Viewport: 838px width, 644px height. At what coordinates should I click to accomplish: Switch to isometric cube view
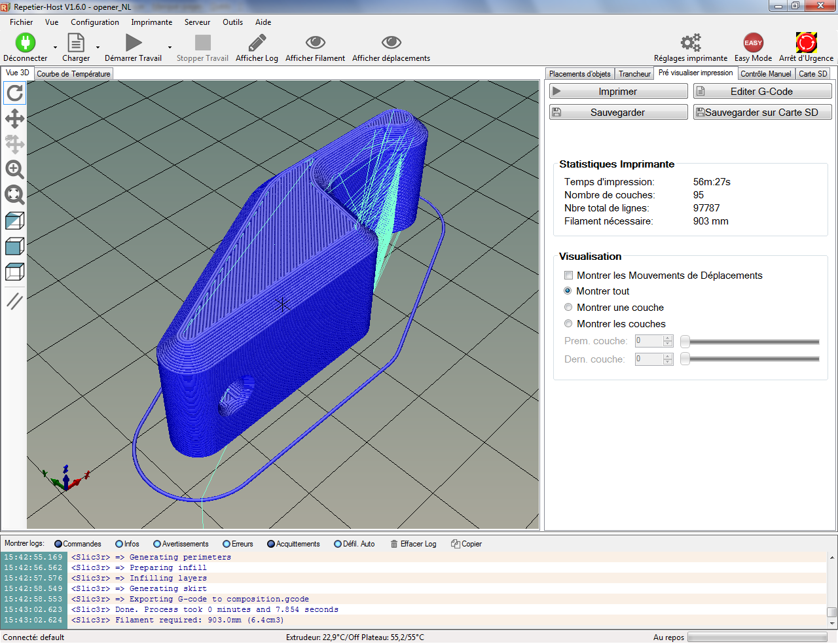(x=14, y=221)
